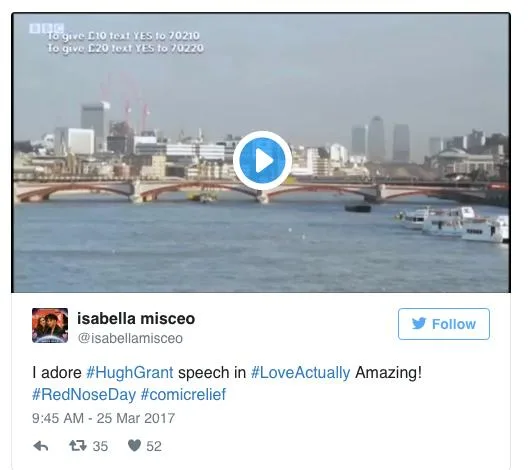Click the like count 52
The width and height of the screenshot is (531, 470).
tap(154, 446)
